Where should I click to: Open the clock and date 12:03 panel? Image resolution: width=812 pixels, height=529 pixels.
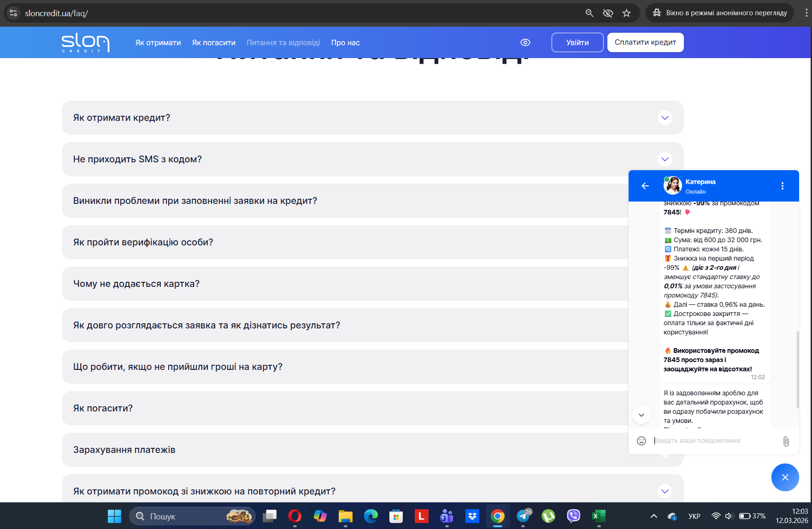pos(792,516)
